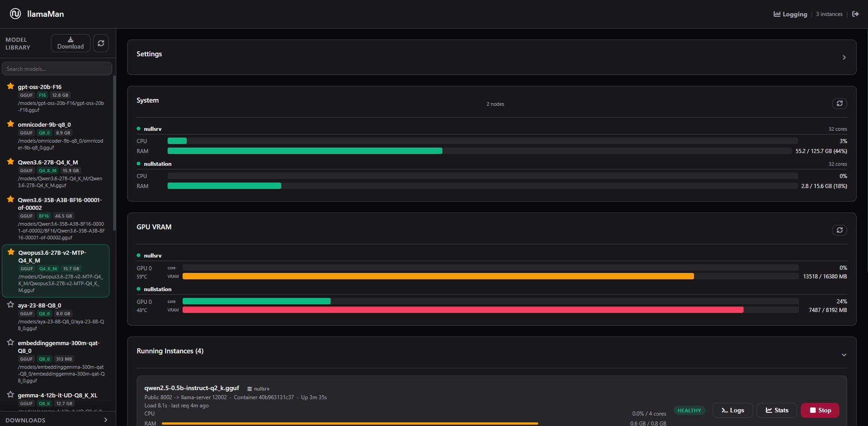
Task: Unfavorite omnicoder-9b-q8_0 star
Action: [10, 124]
